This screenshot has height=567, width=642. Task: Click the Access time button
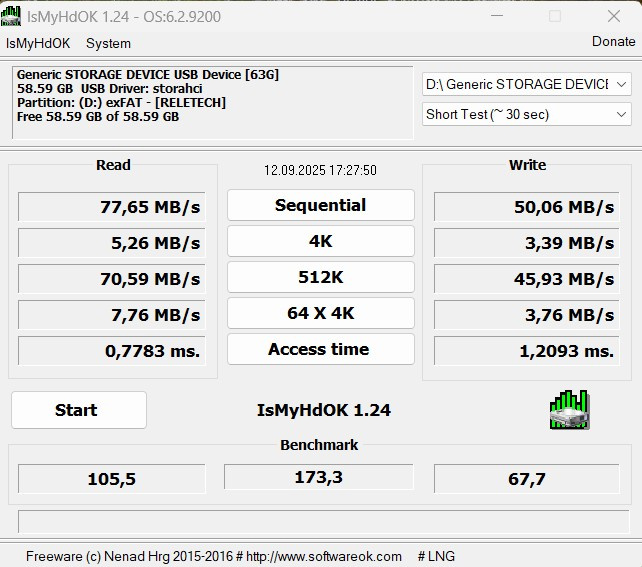(320, 349)
